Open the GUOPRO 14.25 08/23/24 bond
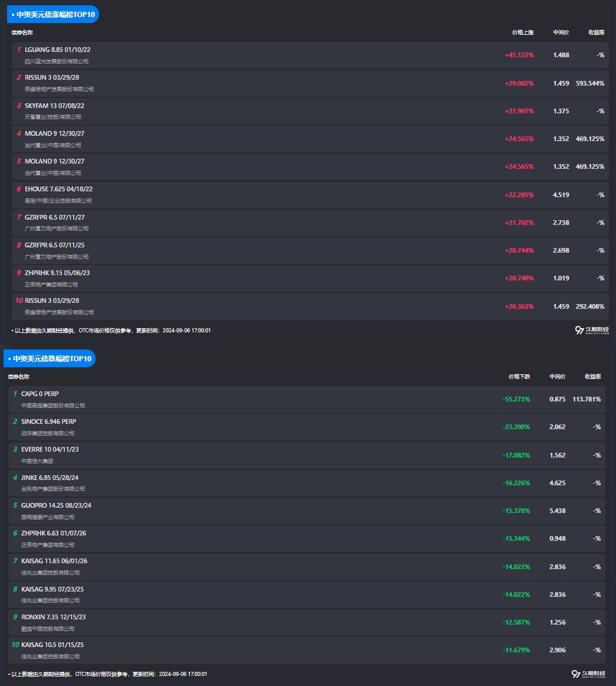This screenshot has height=686, width=616. click(x=56, y=505)
